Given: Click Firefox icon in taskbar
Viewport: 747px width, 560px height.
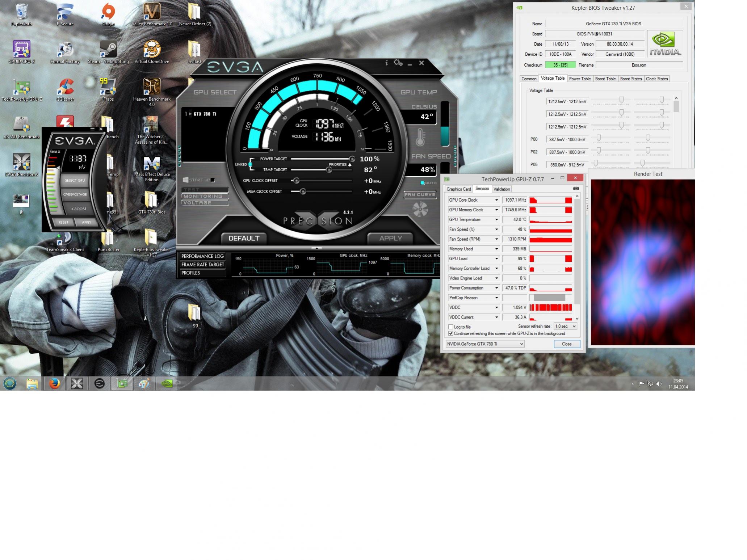Looking at the screenshot, I should (x=55, y=383).
